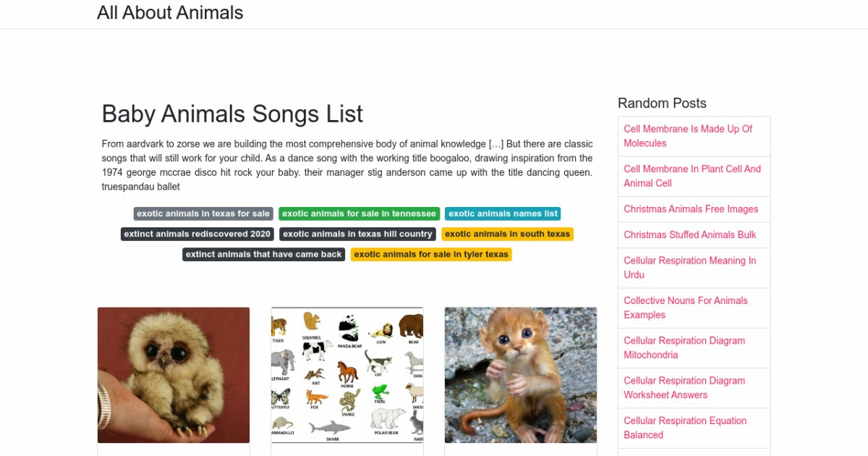Select the 'exotic animals for sale in tennessee' tag
Screen dimensions: 868x456
point(359,214)
